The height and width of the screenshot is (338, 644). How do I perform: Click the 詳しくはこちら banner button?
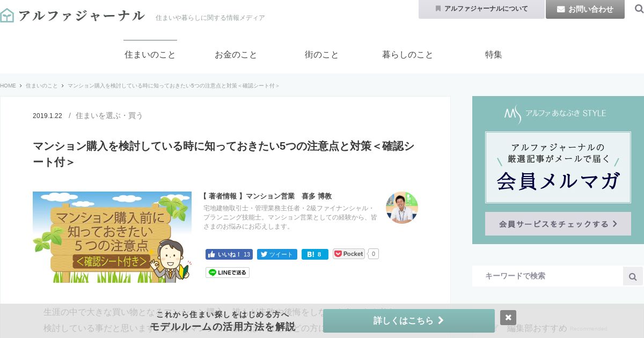point(409,321)
